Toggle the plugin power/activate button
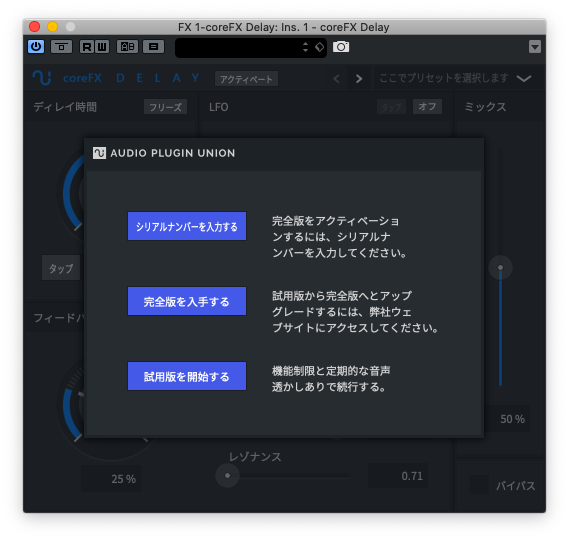Viewport: 569px width, 540px height. pos(36,46)
